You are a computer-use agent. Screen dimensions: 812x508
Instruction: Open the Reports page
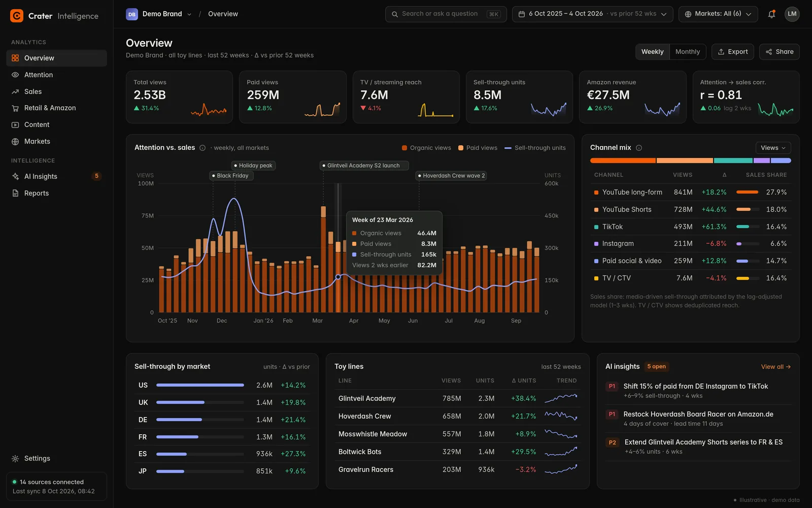pyautogui.click(x=56, y=193)
